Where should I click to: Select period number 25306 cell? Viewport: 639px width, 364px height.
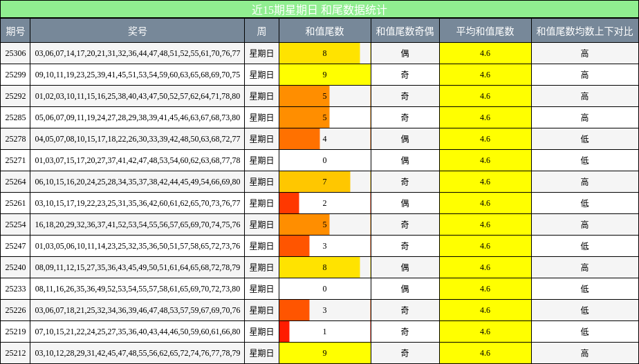(x=15, y=53)
